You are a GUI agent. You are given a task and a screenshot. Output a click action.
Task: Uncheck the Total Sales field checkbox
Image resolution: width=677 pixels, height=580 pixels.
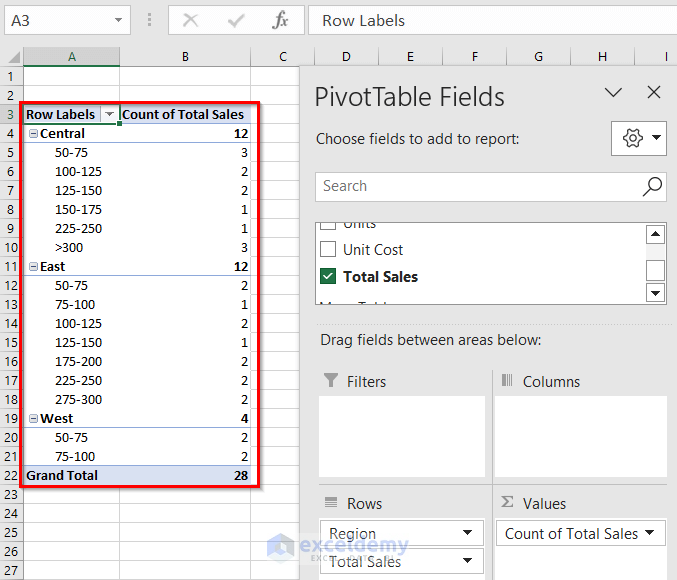pos(328,277)
